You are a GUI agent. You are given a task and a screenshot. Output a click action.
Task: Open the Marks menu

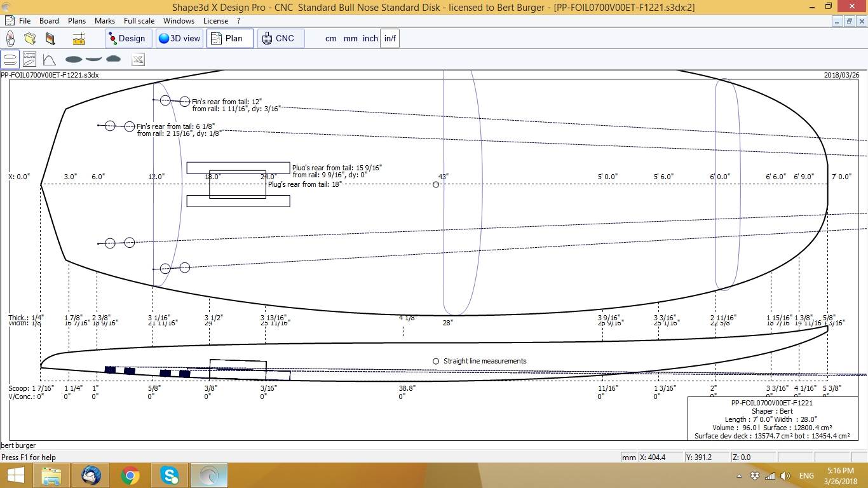105,21
